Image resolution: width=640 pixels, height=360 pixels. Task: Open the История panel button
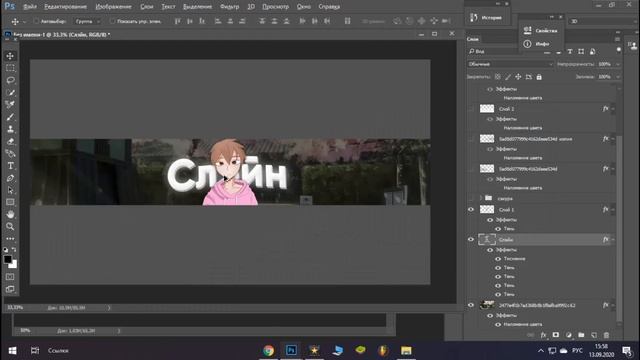coord(487,18)
